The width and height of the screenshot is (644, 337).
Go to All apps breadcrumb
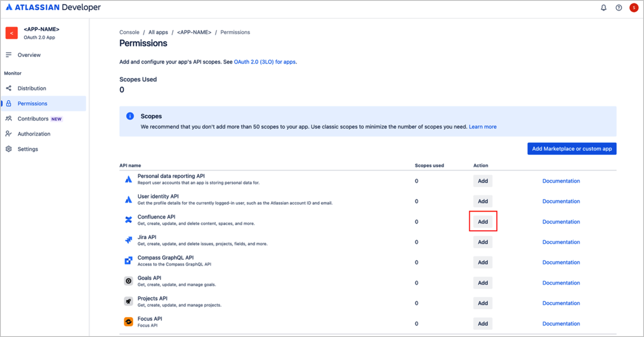[158, 32]
